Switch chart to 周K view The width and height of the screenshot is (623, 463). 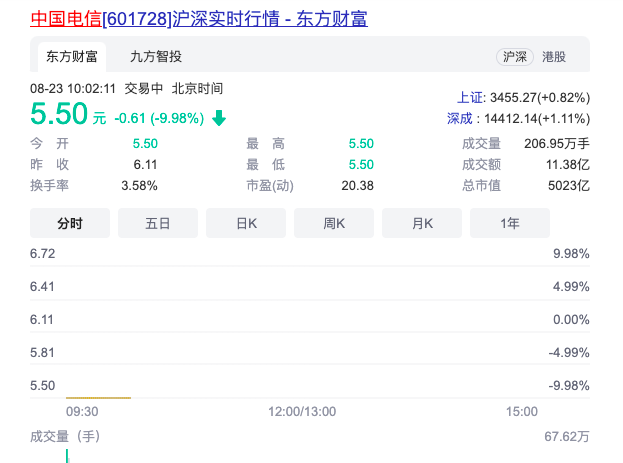point(334,223)
